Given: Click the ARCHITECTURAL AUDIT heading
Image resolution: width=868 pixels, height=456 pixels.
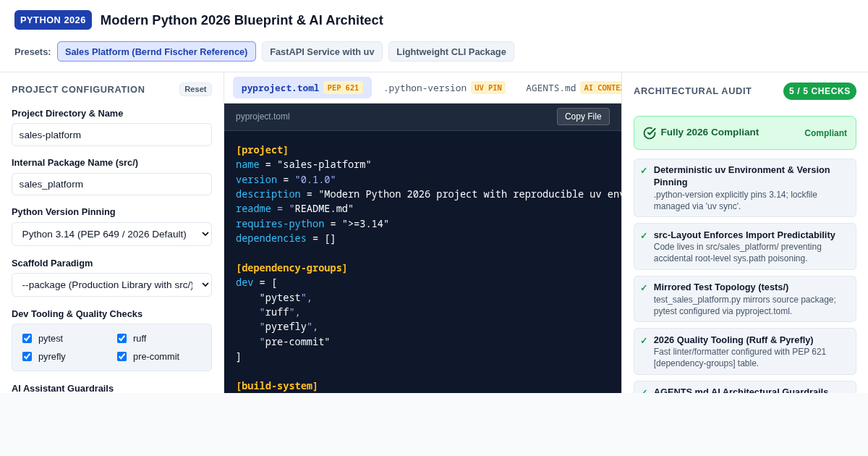Looking at the screenshot, I should 693,91.
